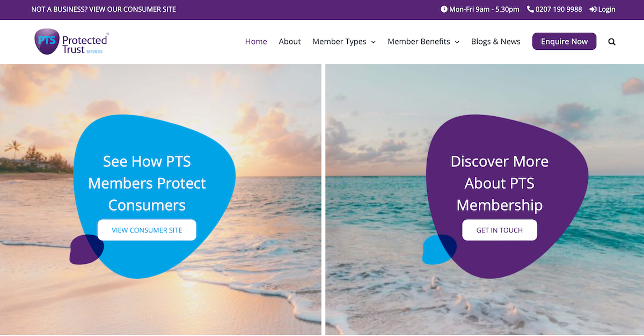Click View Consumer Site button
Viewport: 644px width, 336px height.
click(147, 230)
